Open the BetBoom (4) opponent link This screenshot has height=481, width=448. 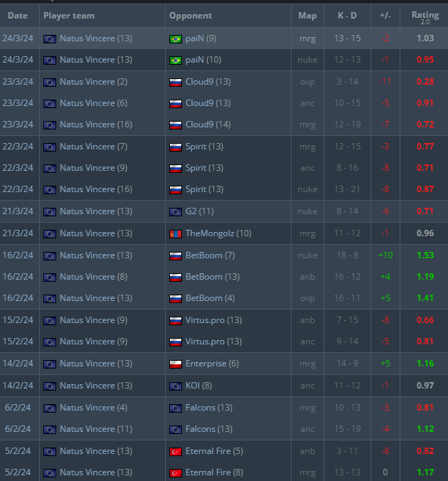click(x=210, y=298)
